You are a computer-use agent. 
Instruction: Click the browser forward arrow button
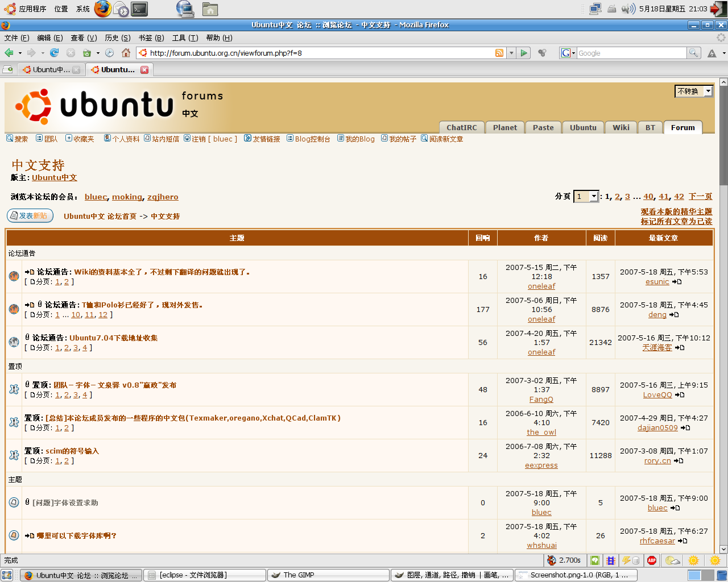31,53
